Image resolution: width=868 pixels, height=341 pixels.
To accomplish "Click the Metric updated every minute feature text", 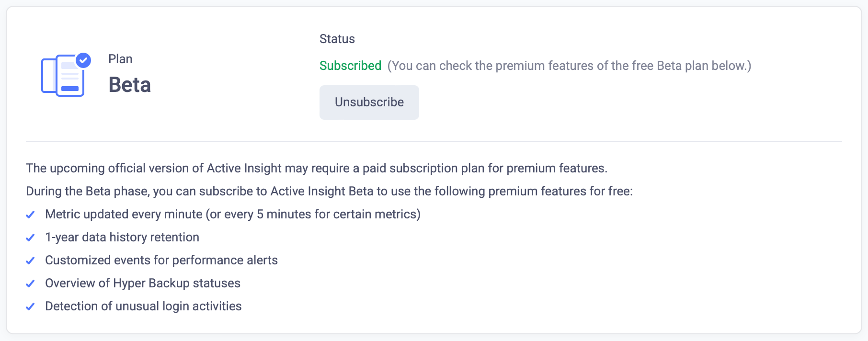I will coord(233,214).
